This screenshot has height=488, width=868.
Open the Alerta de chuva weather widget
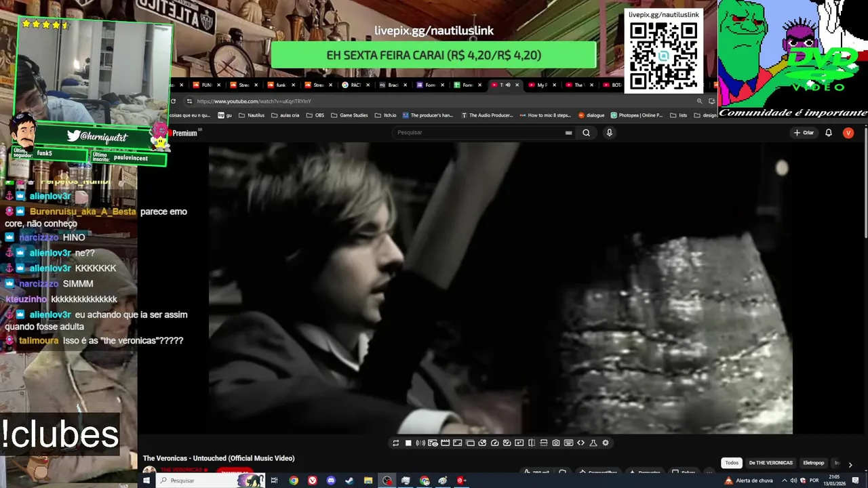pos(749,481)
